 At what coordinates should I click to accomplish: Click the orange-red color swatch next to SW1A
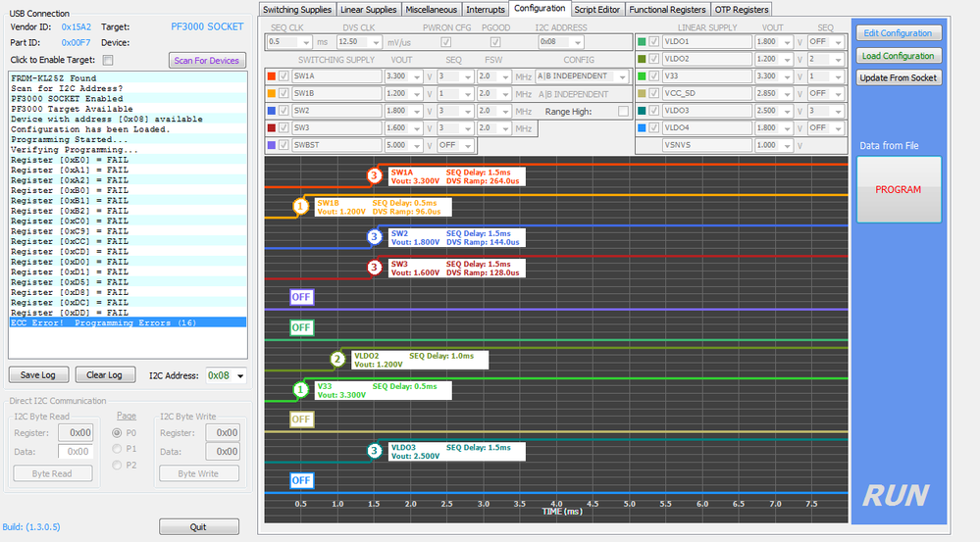(272, 76)
